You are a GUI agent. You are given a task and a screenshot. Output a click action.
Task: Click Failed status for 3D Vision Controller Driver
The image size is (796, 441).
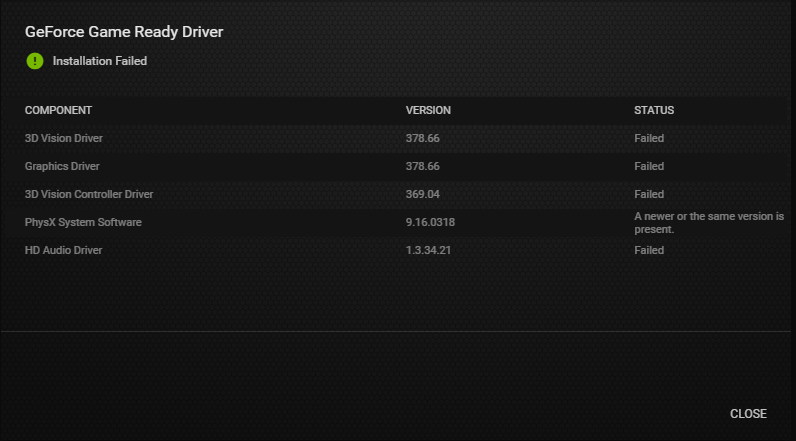[649, 194]
